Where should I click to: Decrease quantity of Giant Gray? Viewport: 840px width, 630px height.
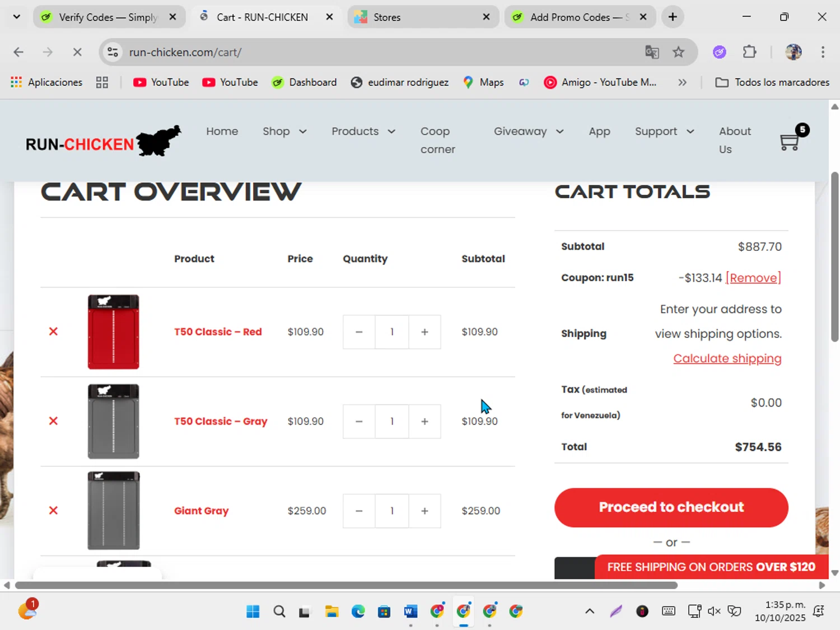coord(359,511)
